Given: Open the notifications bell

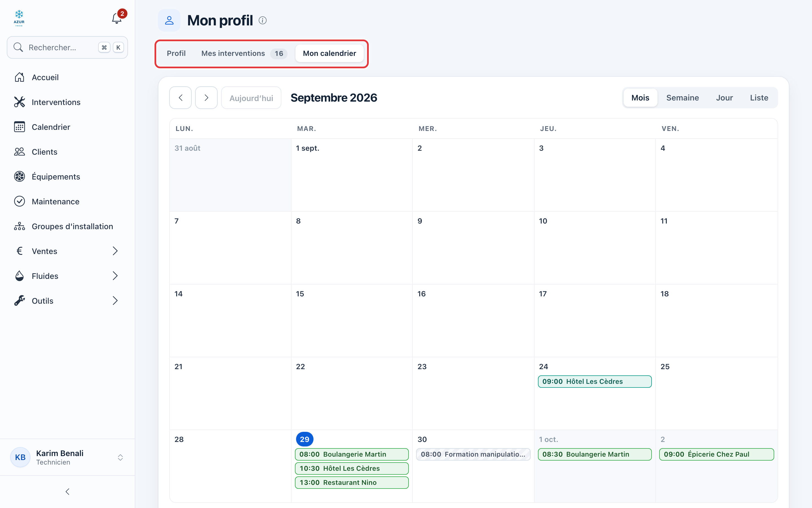Looking at the screenshot, I should point(116,18).
